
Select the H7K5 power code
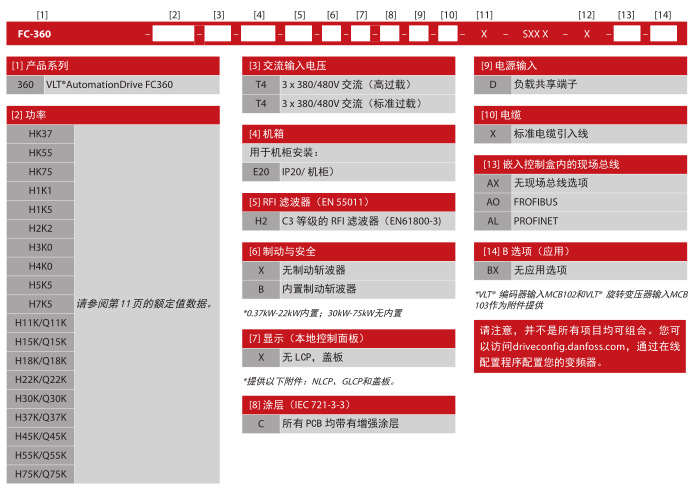coord(40,304)
